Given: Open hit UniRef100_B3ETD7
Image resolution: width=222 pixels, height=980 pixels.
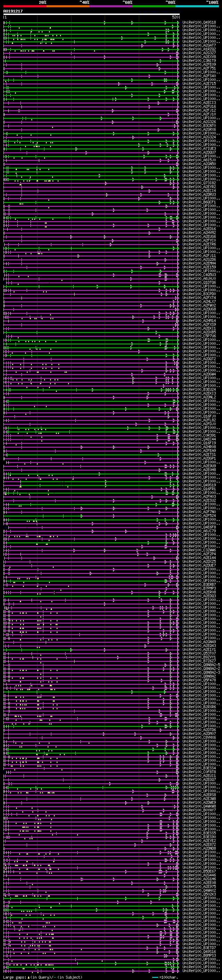Looking at the screenshot, I should coord(199,948).
